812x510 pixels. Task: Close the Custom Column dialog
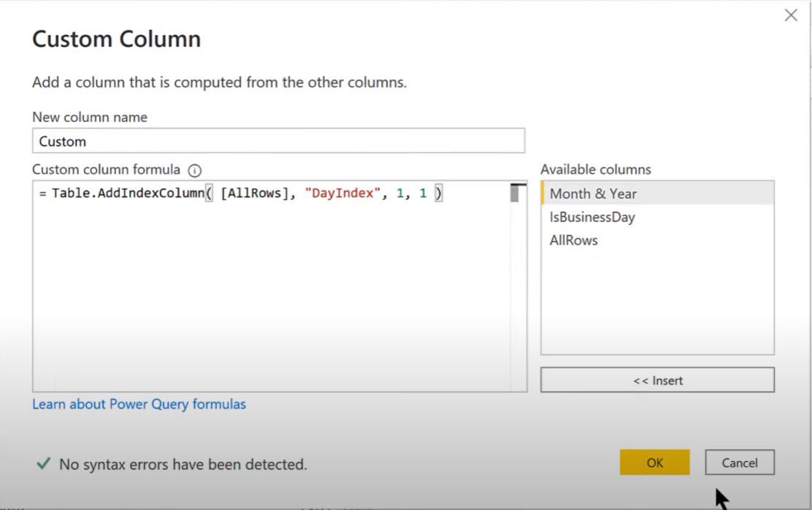(x=791, y=15)
